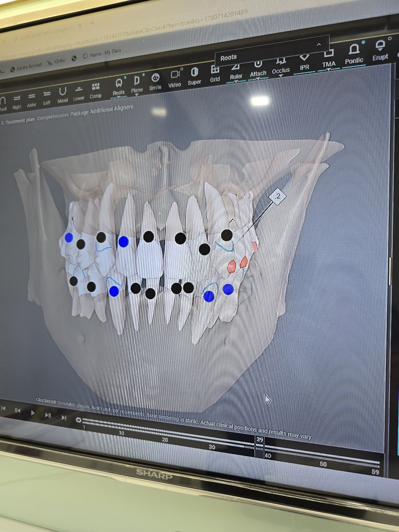399x532 pixels.
Task: Expand the Ruler tool options arrow
Action: (x=236, y=81)
